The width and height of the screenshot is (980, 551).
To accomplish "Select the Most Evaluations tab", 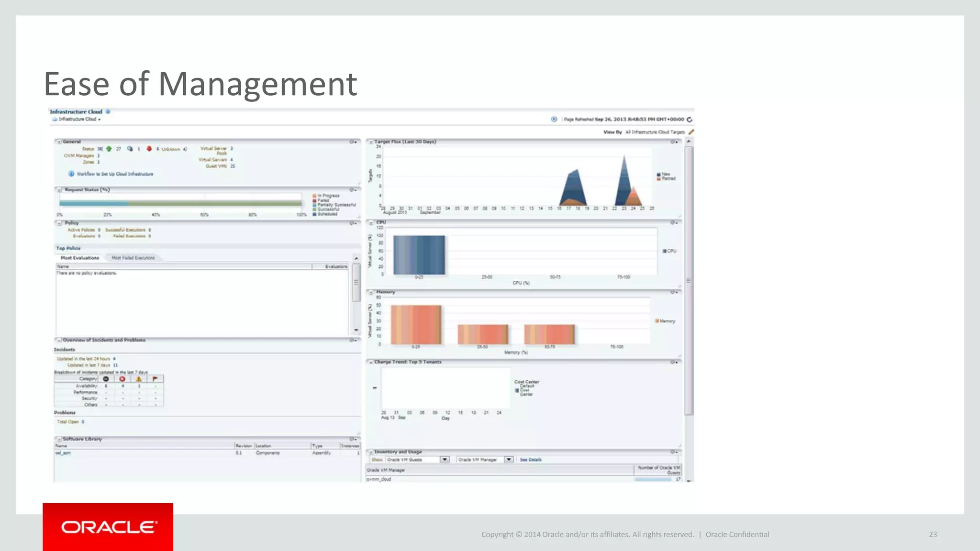I will click(x=79, y=258).
